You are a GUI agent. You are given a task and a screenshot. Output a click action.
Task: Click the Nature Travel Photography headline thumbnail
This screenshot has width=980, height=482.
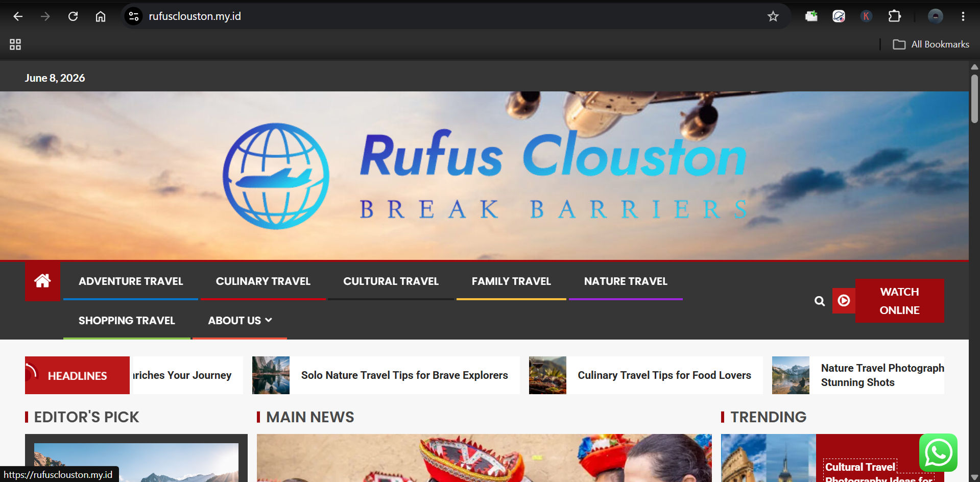click(791, 375)
